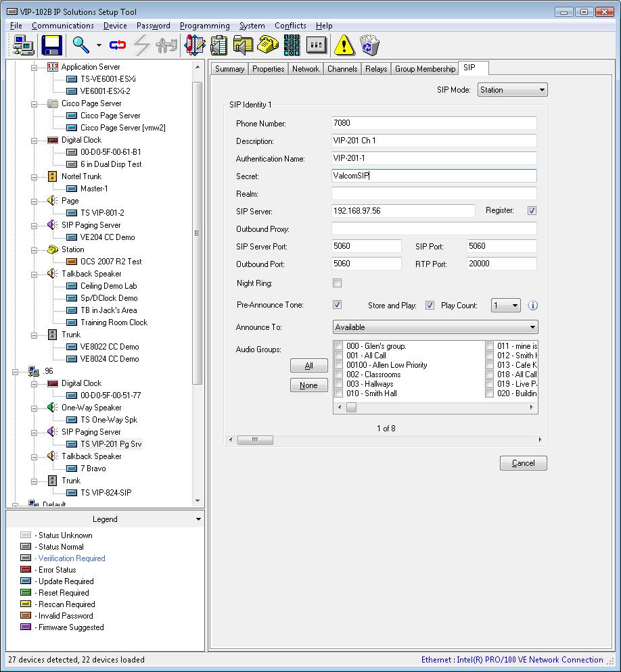Uncheck the Register checkbox
This screenshot has width=621, height=672.
pos(532,211)
